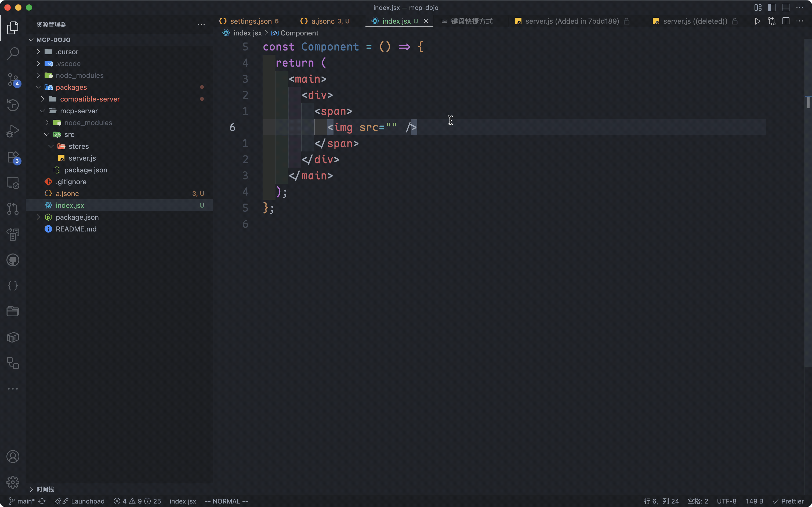Switch to the 键盘快捷方式 tab
The height and width of the screenshot is (507, 812).
coord(471,21)
